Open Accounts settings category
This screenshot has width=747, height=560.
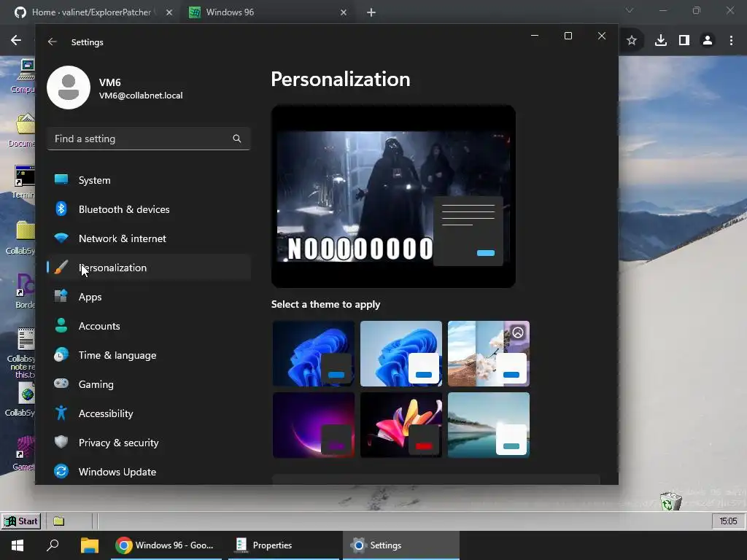[x=149, y=326]
